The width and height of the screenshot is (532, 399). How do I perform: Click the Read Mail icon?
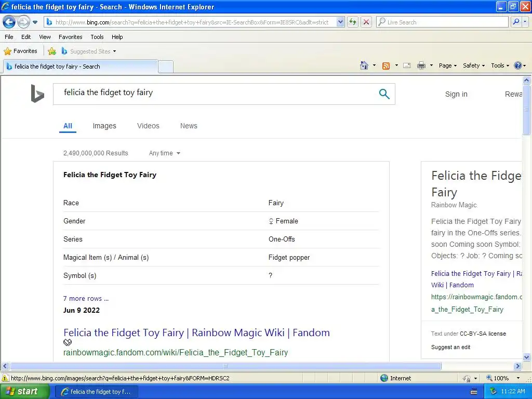pyautogui.click(x=407, y=65)
